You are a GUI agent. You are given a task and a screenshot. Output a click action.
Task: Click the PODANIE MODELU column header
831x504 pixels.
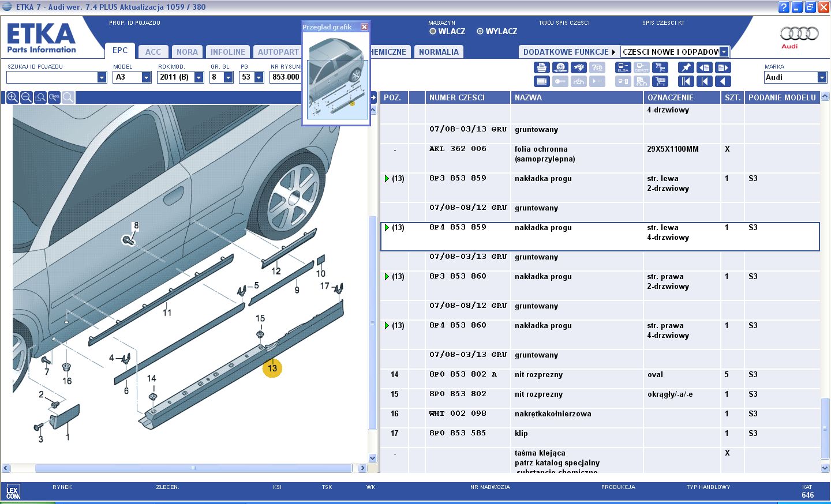[x=782, y=97]
